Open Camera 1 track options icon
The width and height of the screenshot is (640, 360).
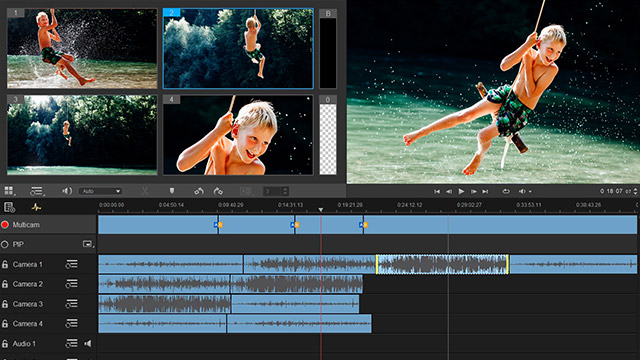71,264
